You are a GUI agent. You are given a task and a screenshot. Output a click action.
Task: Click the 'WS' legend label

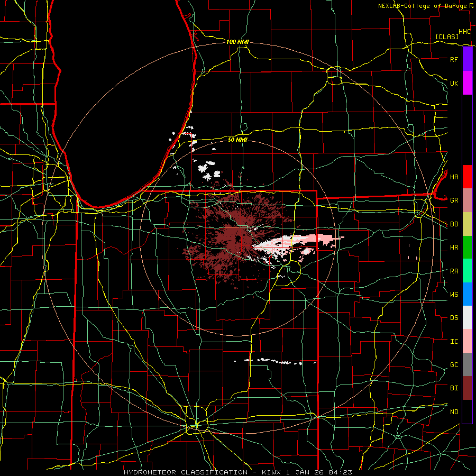click(454, 295)
